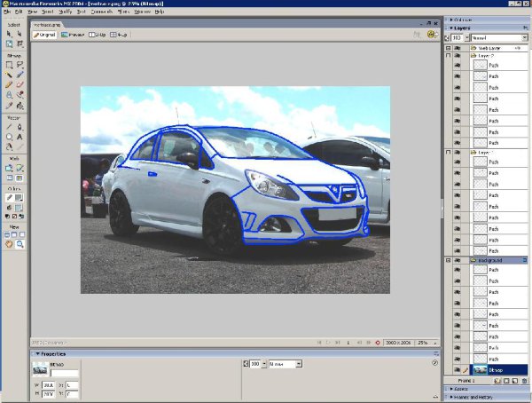Screen dimensions: 532x403
Task: Click the Crop tool in Select section
Action: pyautogui.click(x=20, y=43)
